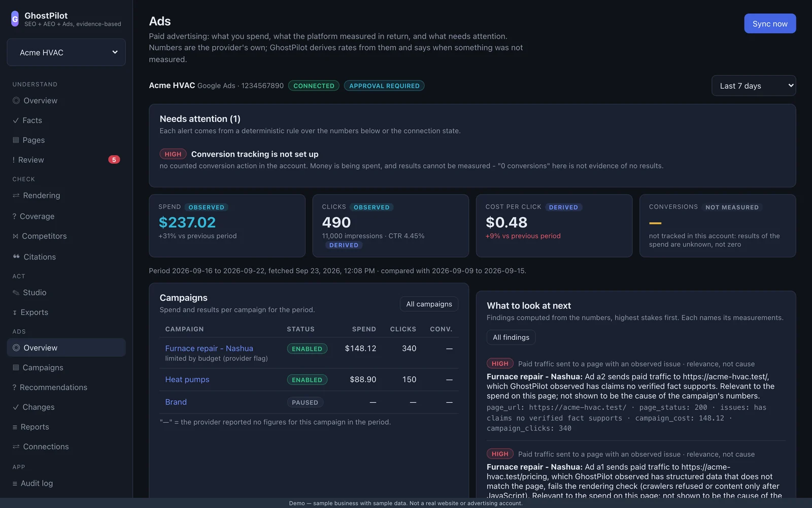
Task: Click 'limited by budget (provider flag)' note
Action: tap(217, 359)
